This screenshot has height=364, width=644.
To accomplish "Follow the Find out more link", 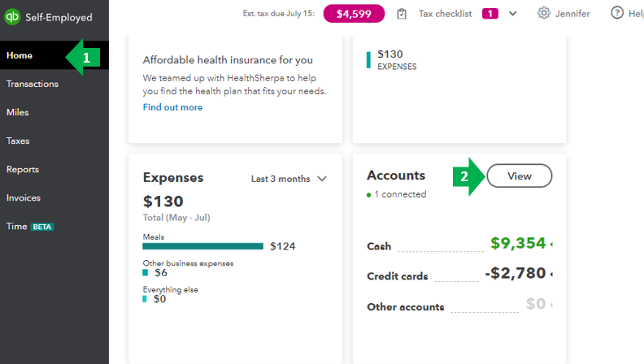I will (x=172, y=107).
